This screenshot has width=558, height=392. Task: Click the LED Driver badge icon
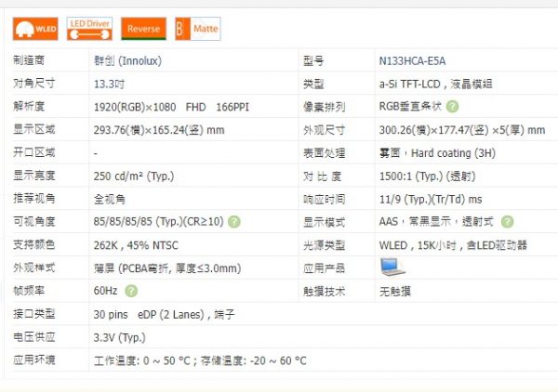[90, 29]
